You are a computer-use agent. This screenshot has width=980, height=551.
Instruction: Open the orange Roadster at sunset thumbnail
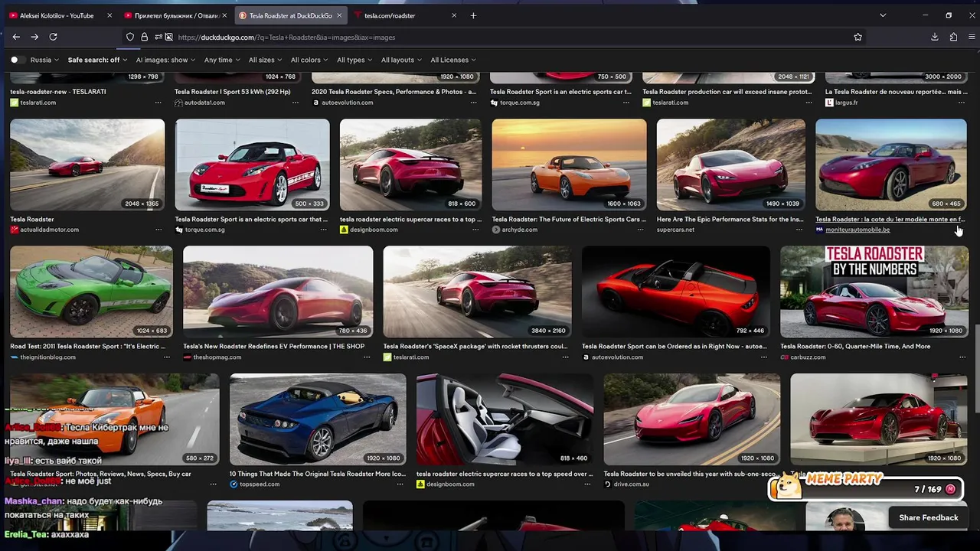point(569,165)
